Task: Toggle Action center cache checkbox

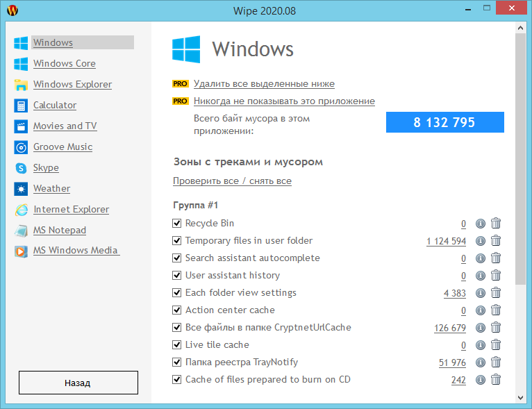Action: (x=177, y=310)
